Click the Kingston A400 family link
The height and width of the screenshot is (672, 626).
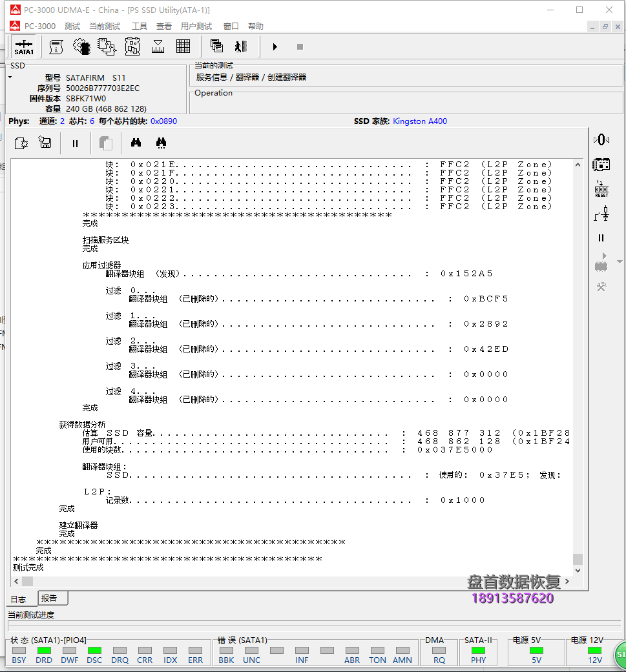coord(420,121)
